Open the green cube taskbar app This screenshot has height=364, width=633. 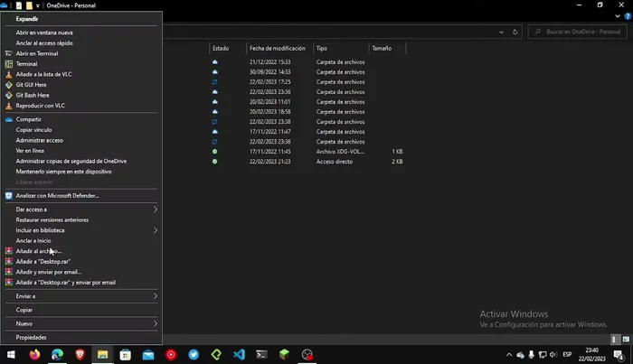pos(284,354)
